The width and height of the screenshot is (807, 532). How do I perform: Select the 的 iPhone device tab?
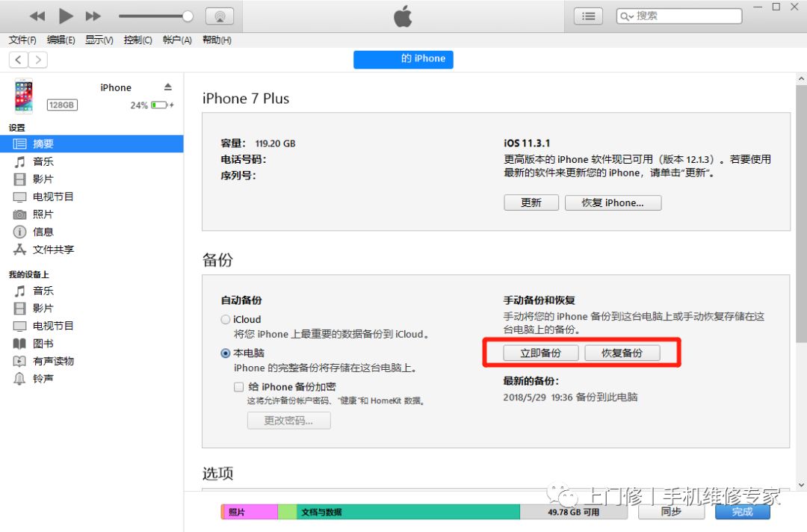coord(403,59)
